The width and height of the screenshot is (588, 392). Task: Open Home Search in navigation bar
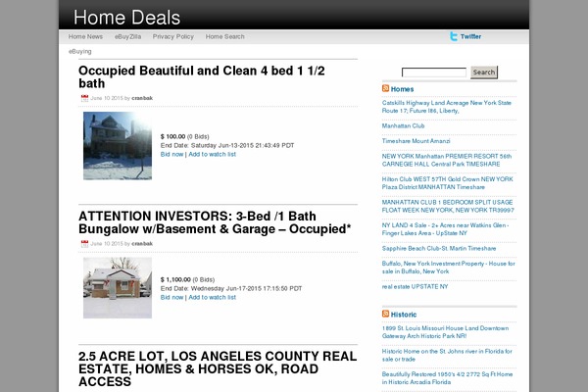[x=225, y=37]
